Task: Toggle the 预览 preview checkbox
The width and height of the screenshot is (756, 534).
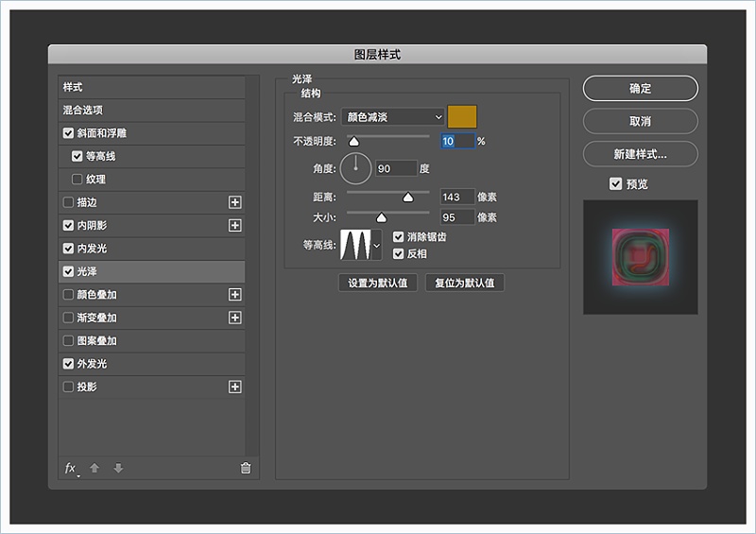Action: tap(616, 183)
